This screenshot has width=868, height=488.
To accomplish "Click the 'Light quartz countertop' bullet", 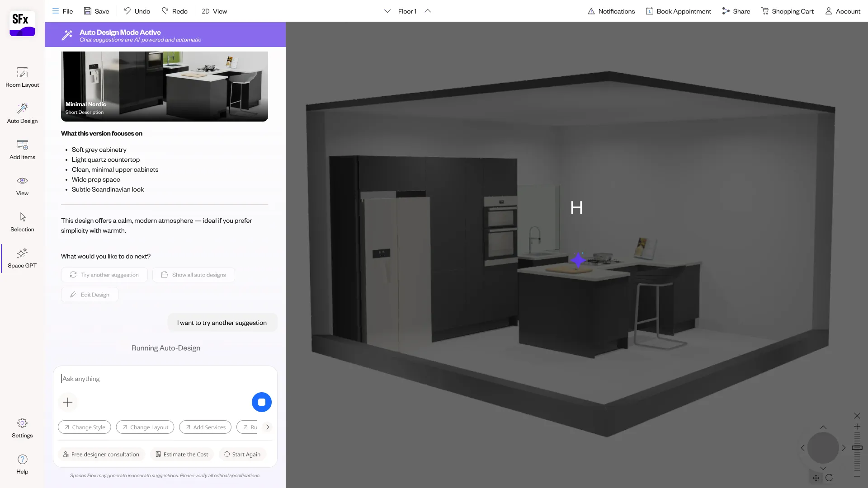I will click(106, 160).
